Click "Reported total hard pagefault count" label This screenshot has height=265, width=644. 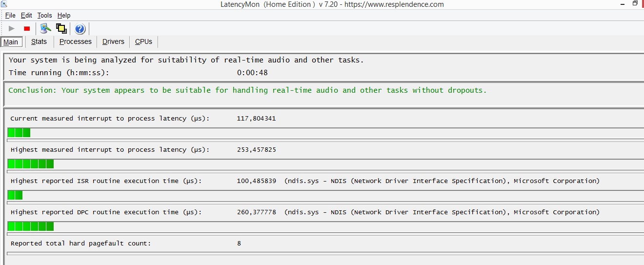tap(80, 244)
